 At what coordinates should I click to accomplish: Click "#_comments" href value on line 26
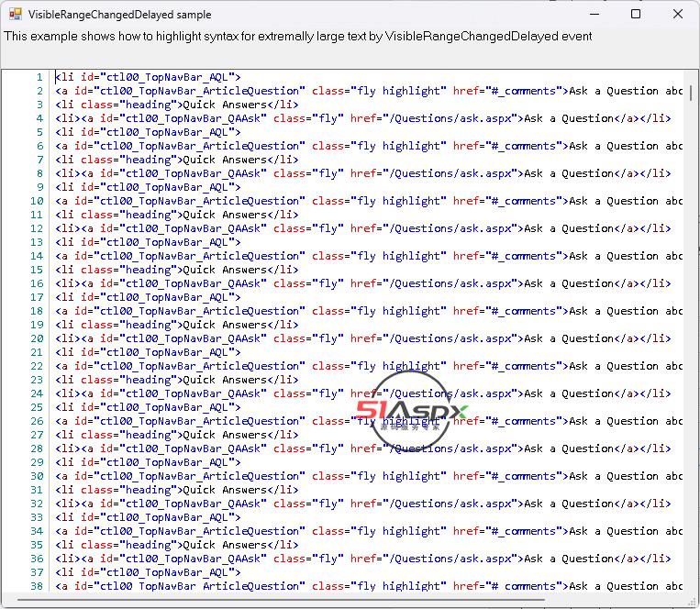[x=523, y=421]
